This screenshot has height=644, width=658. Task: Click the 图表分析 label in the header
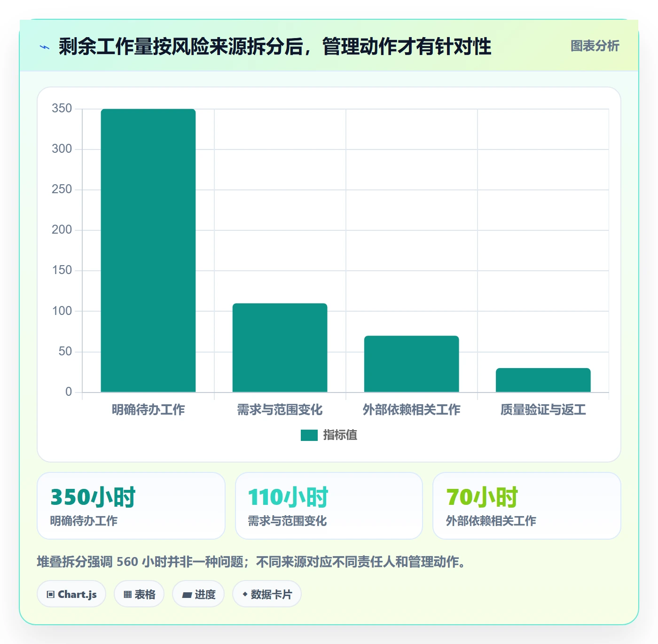[x=595, y=46]
